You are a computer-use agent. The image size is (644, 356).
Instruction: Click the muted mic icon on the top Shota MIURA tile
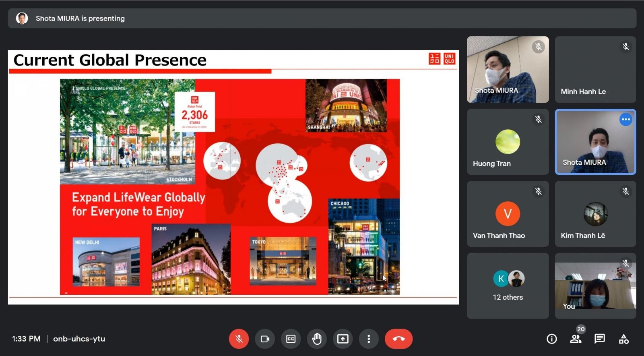(538, 47)
